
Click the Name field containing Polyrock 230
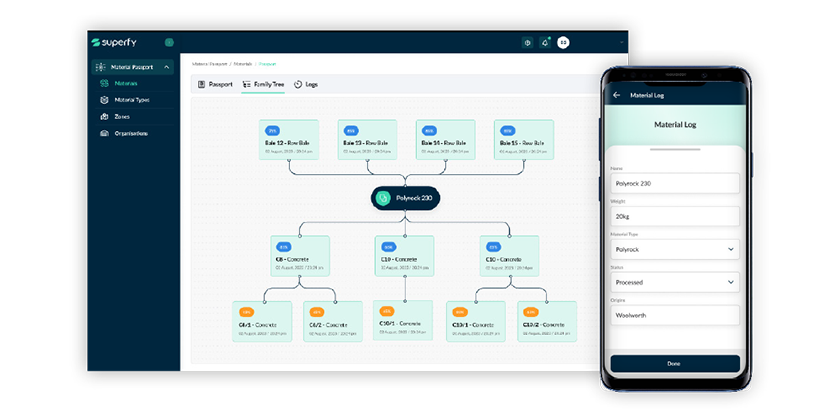click(674, 183)
